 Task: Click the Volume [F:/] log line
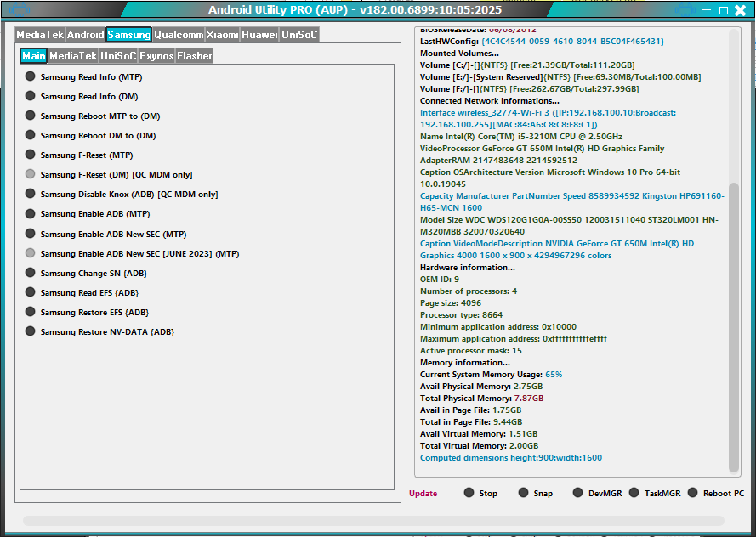pos(530,88)
